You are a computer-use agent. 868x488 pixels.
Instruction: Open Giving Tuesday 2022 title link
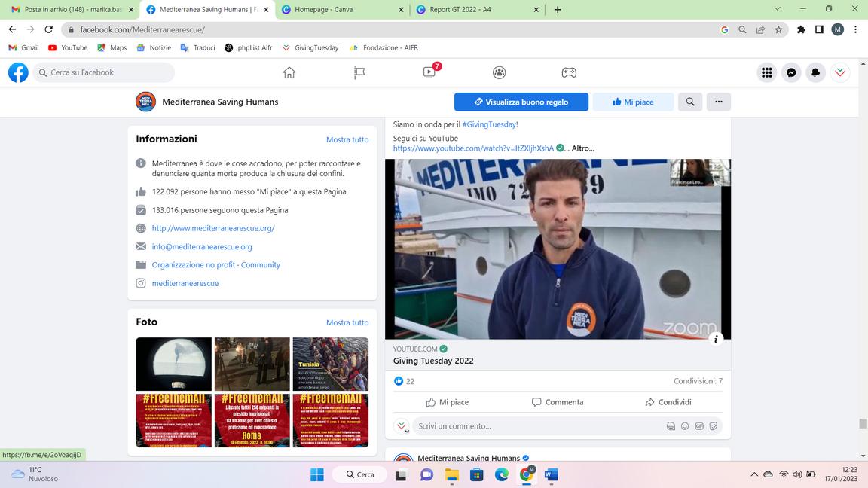point(433,361)
